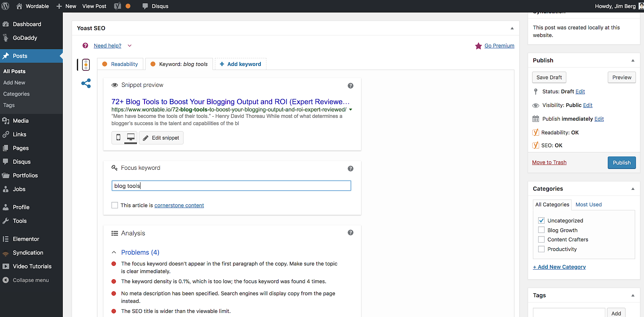Click the Publish button

click(x=621, y=163)
